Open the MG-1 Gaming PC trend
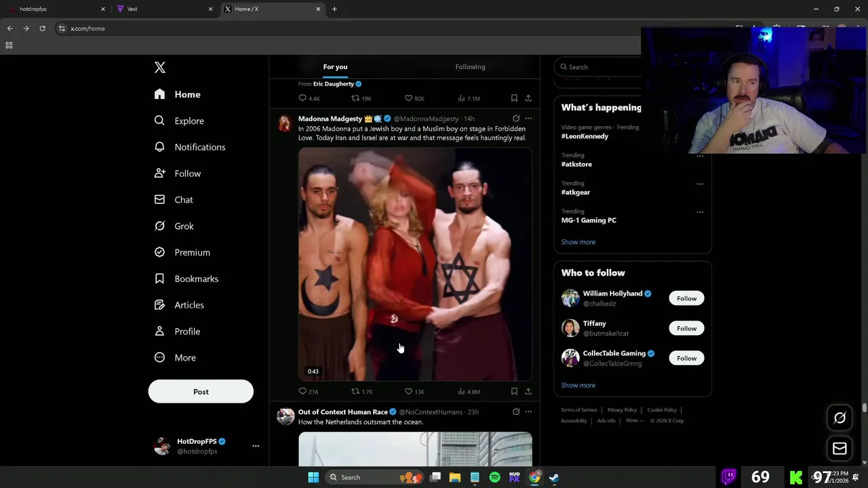Screen dimensions: 868x488 point(589,220)
